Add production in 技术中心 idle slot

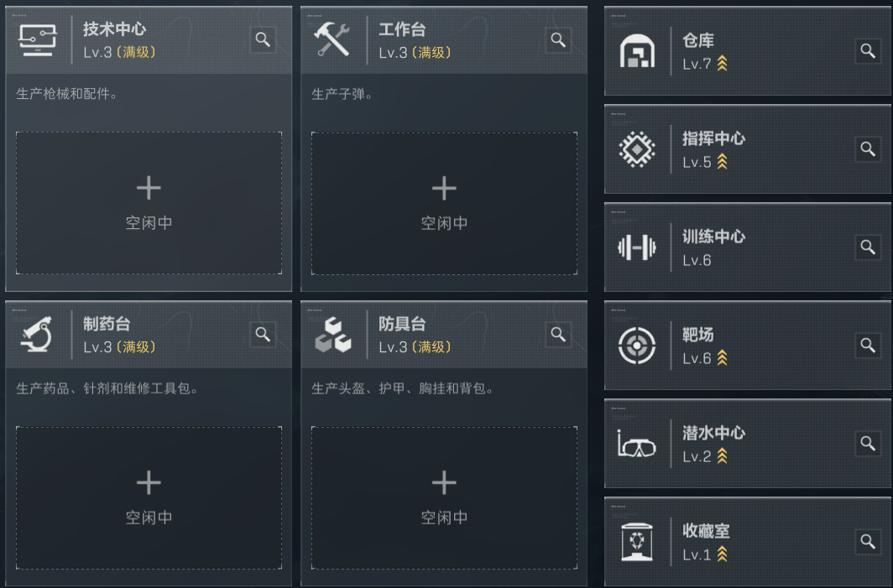tap(149, 202)
